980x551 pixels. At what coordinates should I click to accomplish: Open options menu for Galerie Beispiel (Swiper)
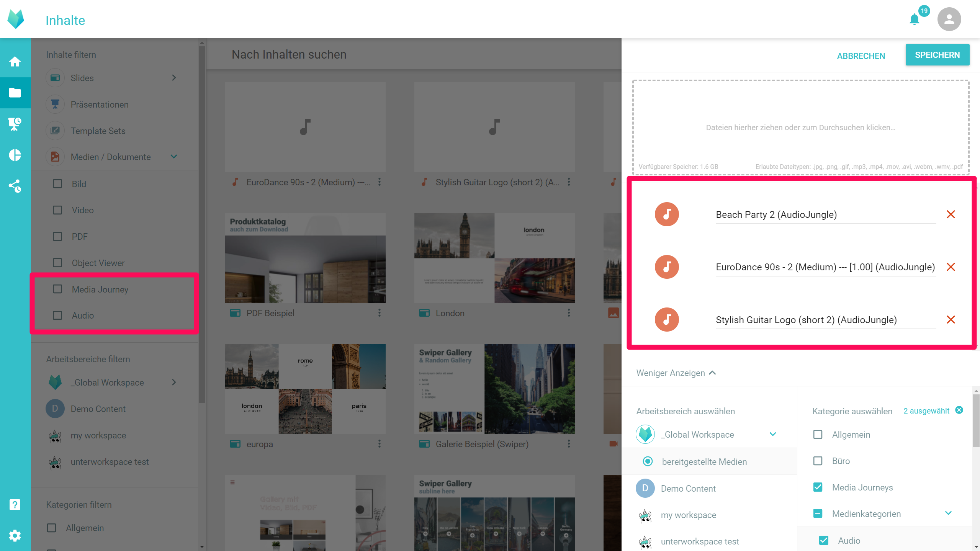point(569,444)
